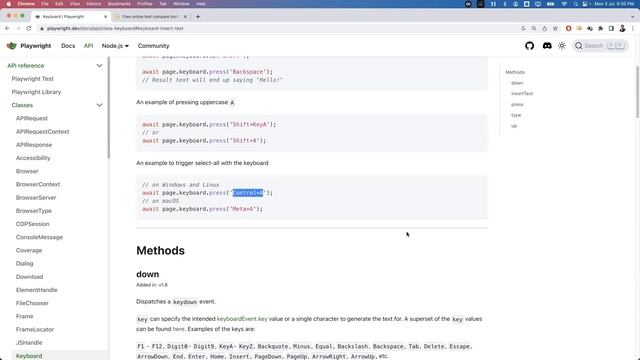This screenshot has height=360, width=640.
Task: Open the History menu in menu bar
Action: tap(93, 4)
